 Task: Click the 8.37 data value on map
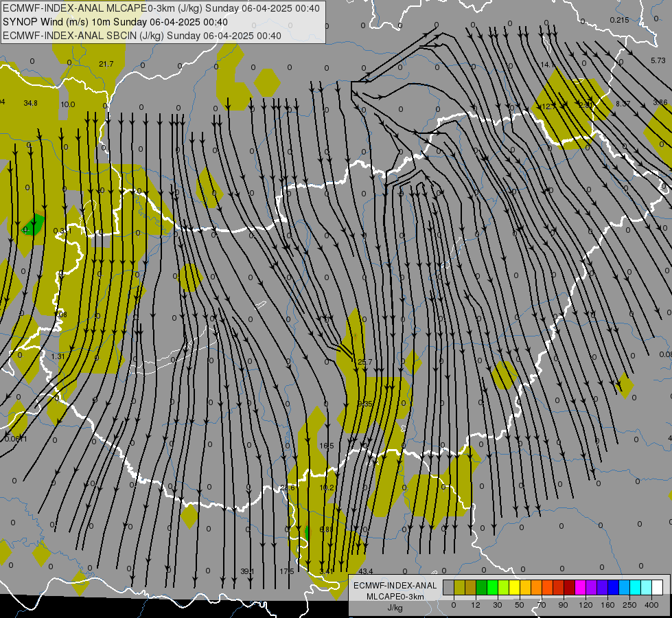tap(623, 104)
